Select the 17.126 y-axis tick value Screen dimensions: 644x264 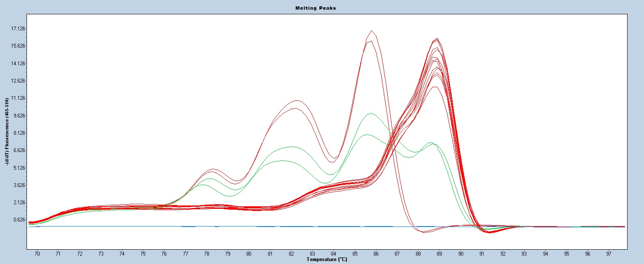tap(18, 29)
